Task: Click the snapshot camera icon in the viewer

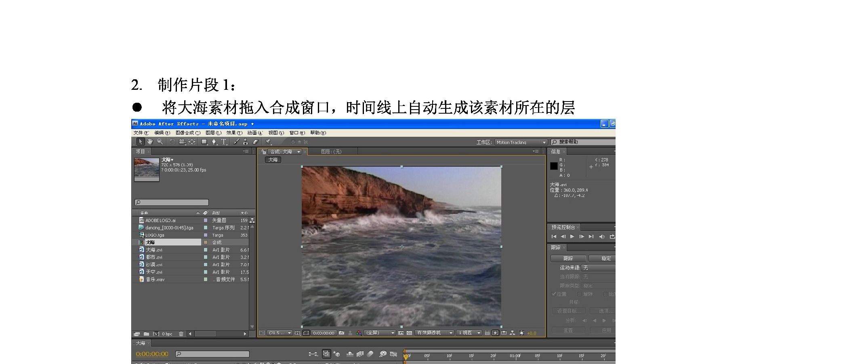Action: (342, 333)
